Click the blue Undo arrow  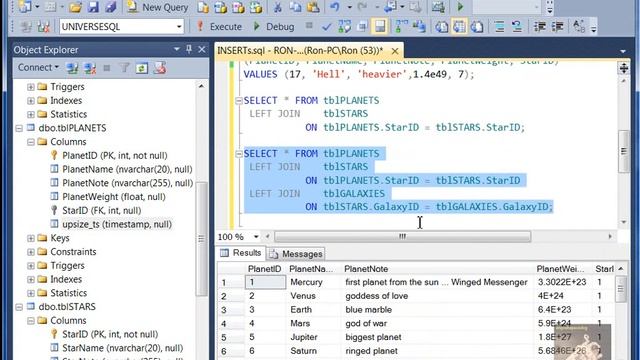(x=335, y=7)
